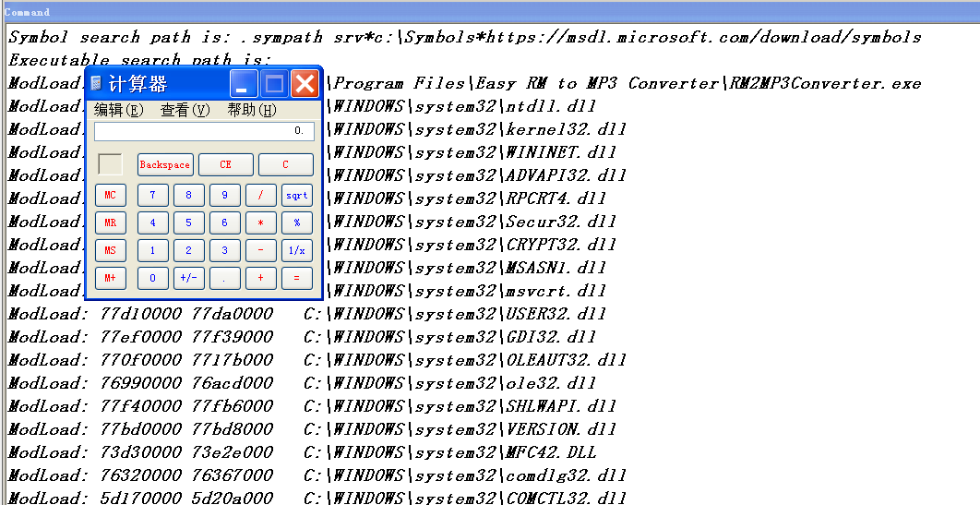Click the comdlg32.dll module line

tap(317, 475)
